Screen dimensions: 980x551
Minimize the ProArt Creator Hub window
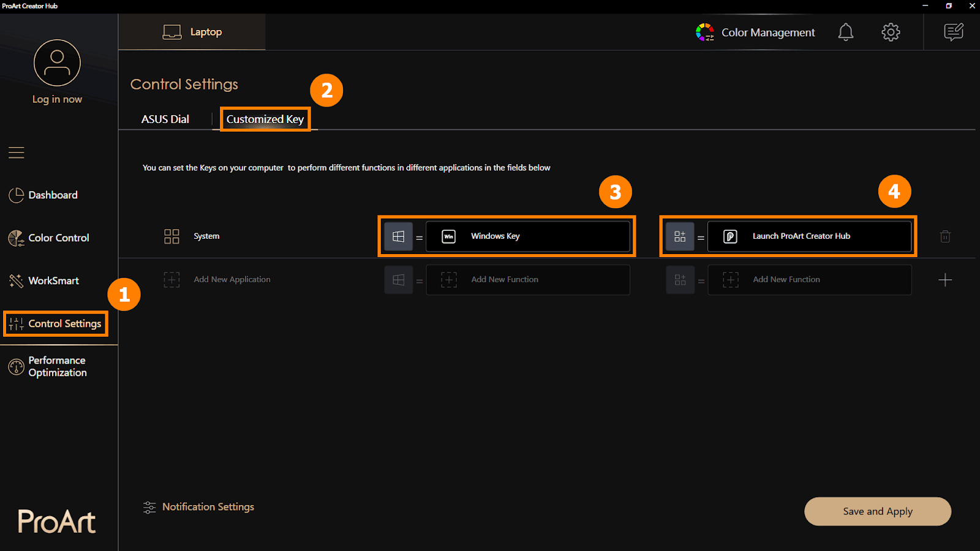925,6
